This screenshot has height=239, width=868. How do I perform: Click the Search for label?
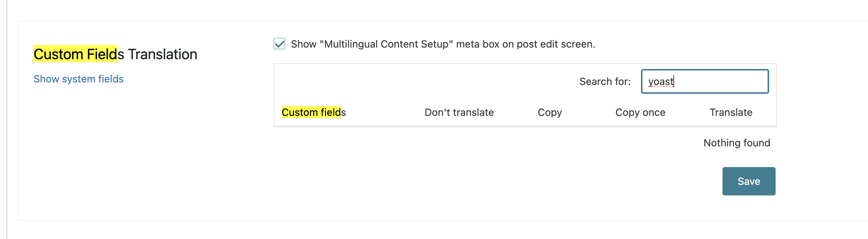pyautogui.click(x=605, y=81)
